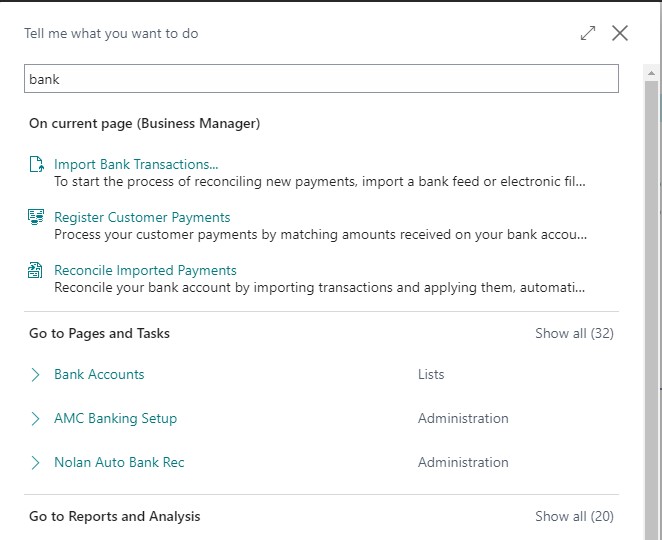Click the chevron beside Nolan Auto Bank Rec

36,463
